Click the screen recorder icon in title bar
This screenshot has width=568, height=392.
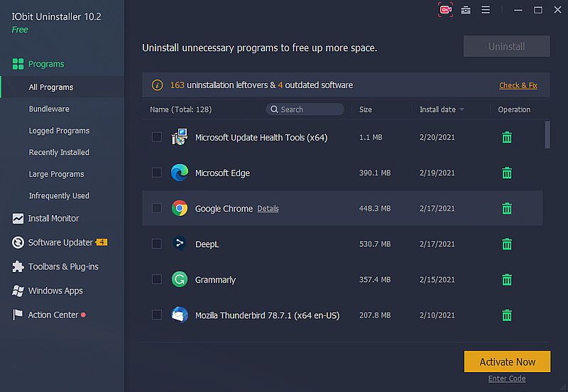tap(445, 10)
